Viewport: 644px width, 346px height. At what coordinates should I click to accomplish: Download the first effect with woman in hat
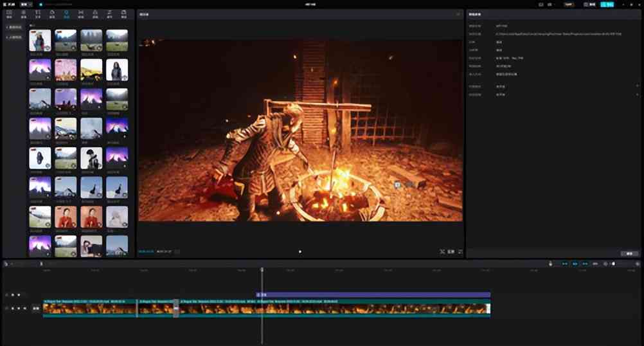pyautogui.click(x=48, y=48)
